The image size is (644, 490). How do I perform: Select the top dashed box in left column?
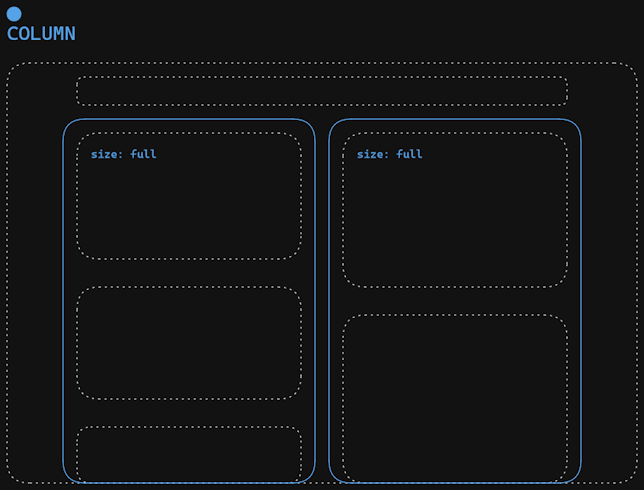click(188, 210)
